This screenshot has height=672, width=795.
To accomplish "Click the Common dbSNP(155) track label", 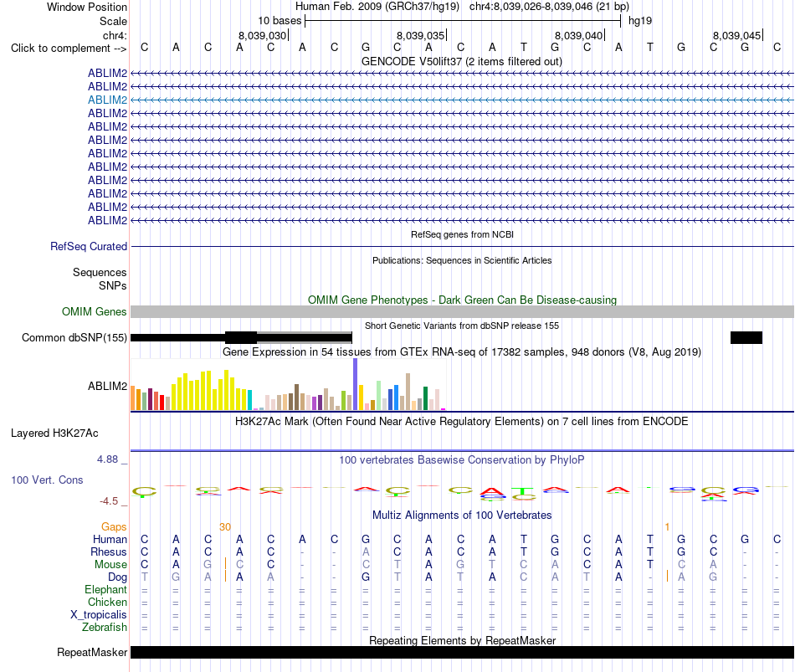I will 74,338.
